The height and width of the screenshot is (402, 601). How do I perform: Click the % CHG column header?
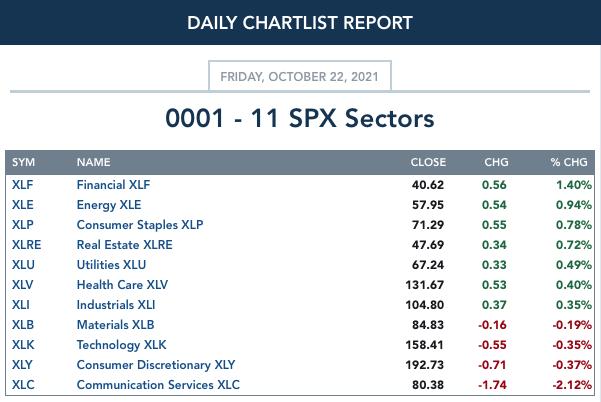pyautogui.click(x=569, y=162)
